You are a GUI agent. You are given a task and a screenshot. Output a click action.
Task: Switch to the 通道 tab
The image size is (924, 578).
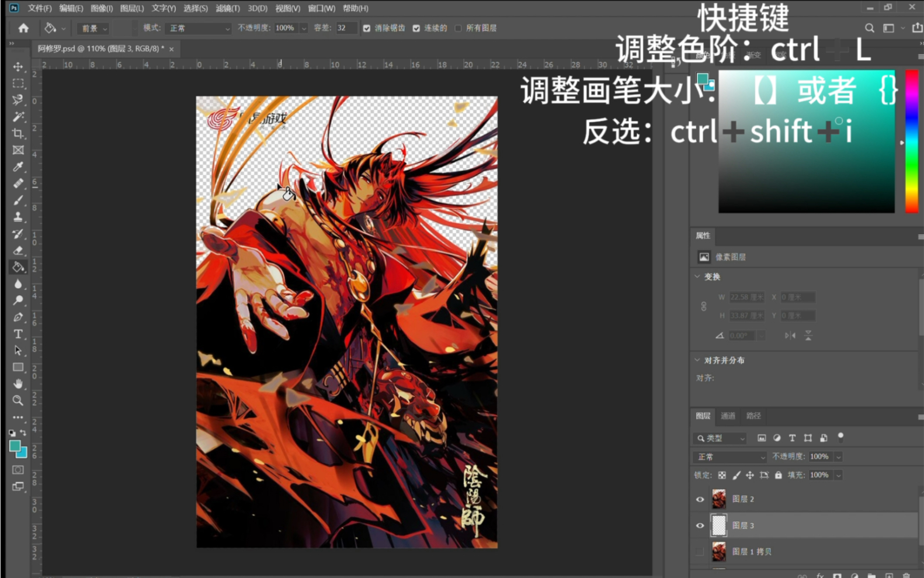click(728, 416)
